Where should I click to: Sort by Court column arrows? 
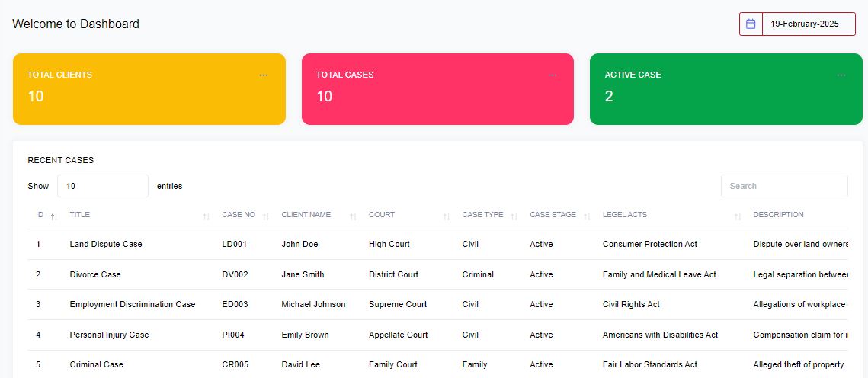tap(447, 216)
